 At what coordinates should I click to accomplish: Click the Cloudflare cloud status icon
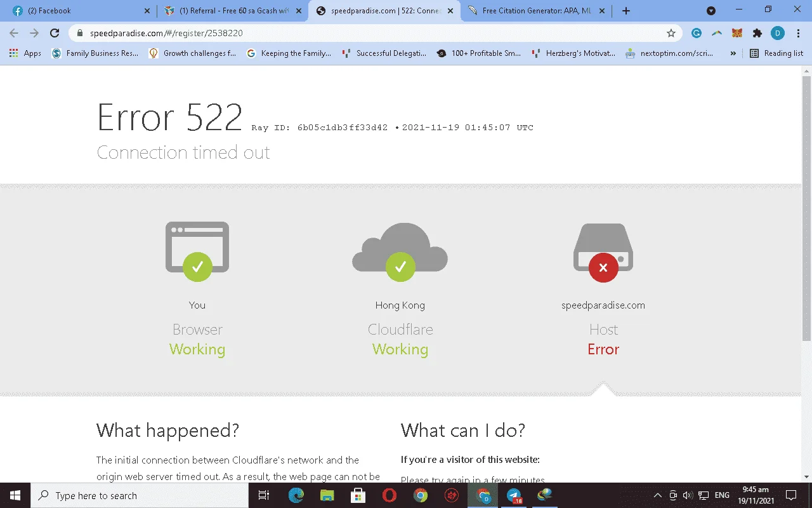click(x=400, y=251)
